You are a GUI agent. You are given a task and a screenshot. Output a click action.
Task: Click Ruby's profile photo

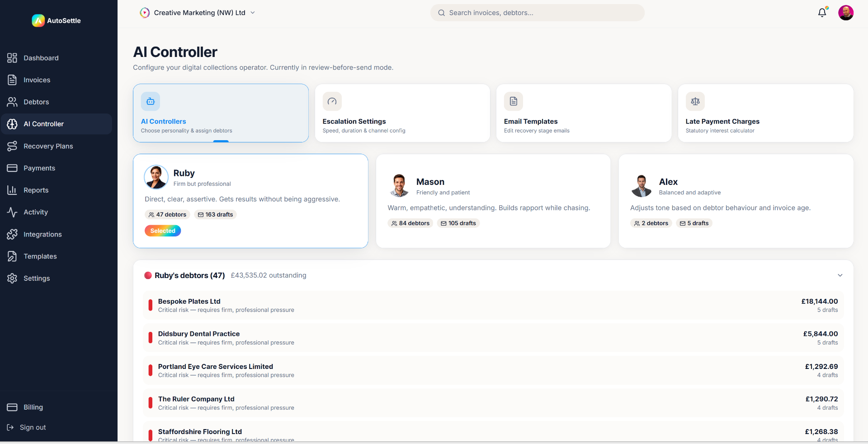(156, 177)
